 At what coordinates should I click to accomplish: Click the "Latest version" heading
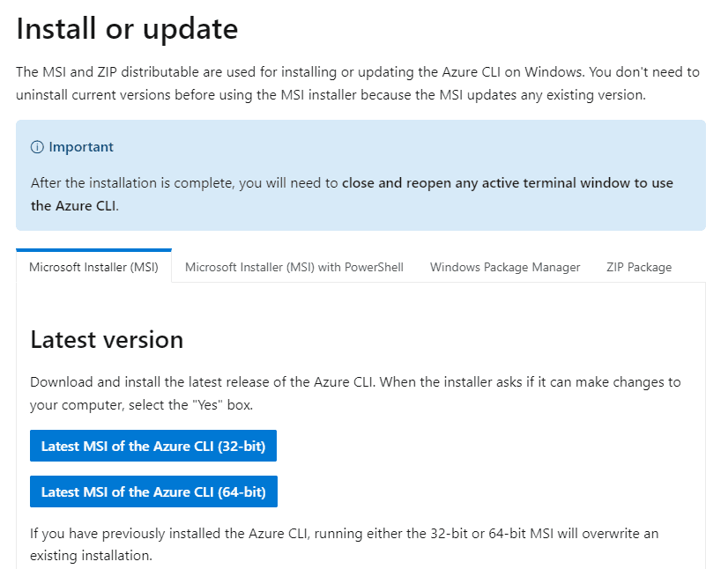click(107, 340)
